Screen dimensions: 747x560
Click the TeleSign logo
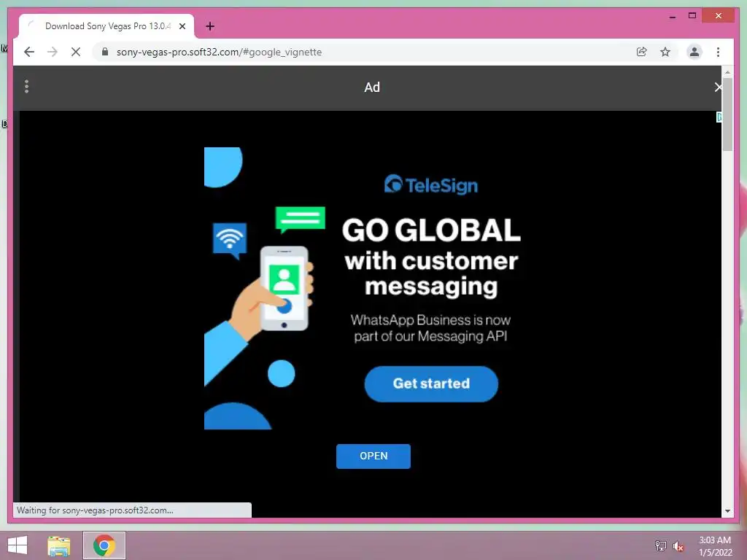coord(430,184)
